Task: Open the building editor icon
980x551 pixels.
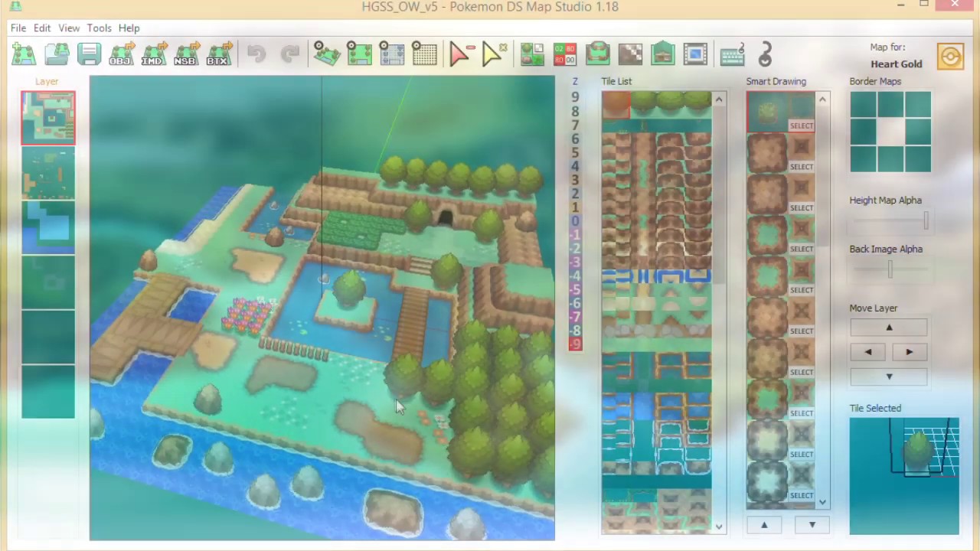Action: pos(662,54)
